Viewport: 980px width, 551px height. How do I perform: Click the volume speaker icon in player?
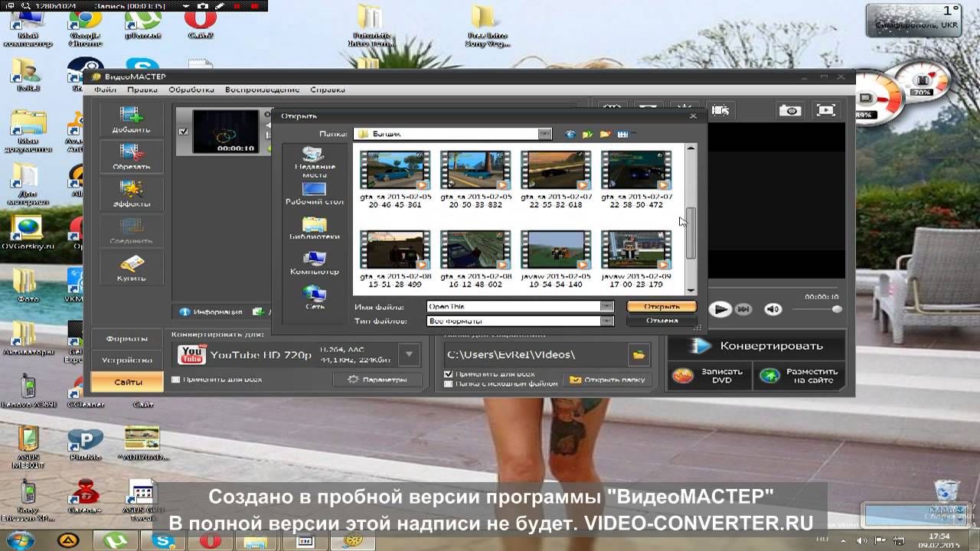point(773,309)
